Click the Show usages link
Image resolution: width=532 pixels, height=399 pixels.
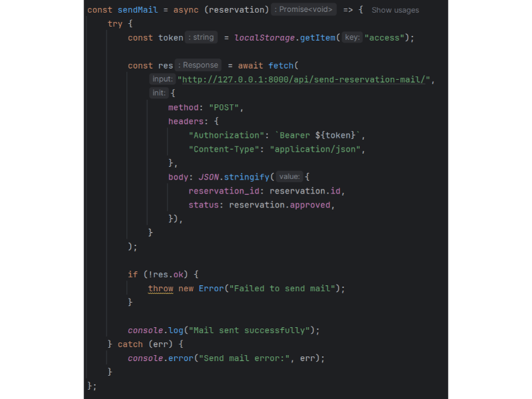click(395, 10)
